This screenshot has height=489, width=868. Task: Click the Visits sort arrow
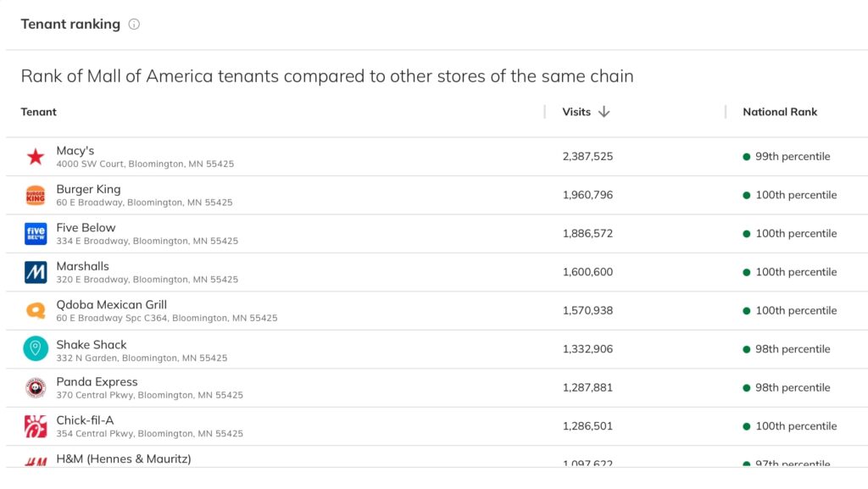pos(604,111)
